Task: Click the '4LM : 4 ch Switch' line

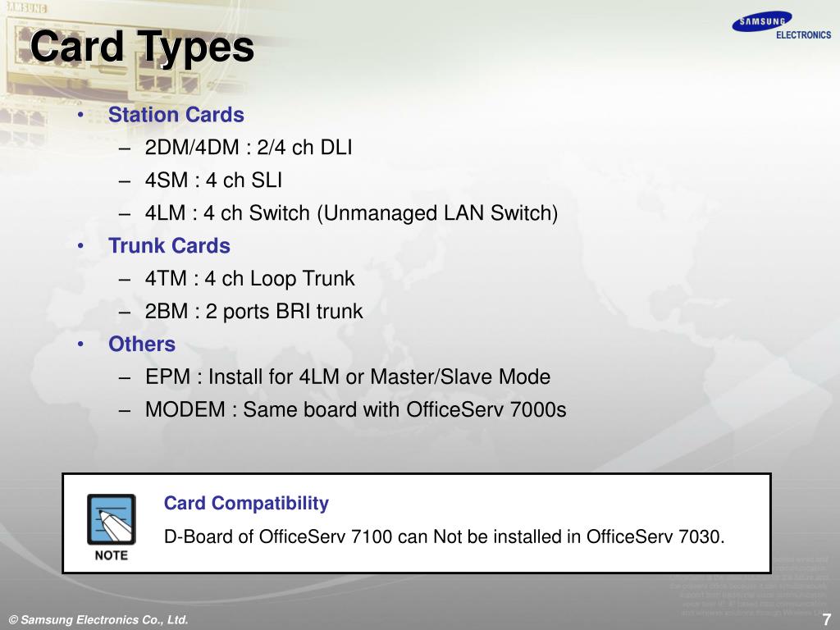Action: (351, 213)
